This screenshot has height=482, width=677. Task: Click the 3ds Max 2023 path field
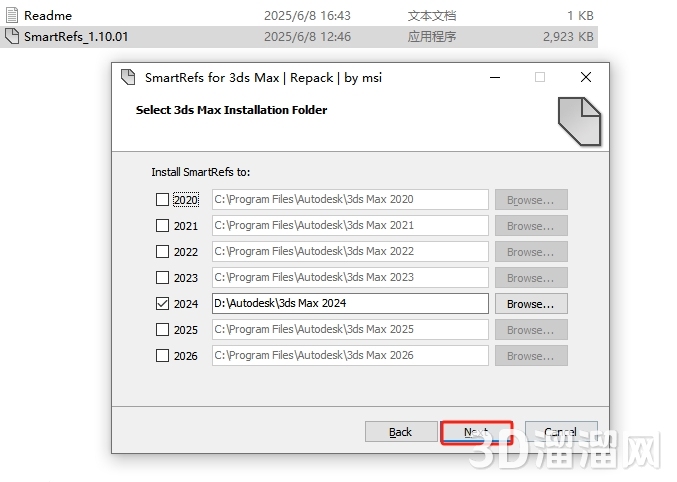click(x=350, y=277)
